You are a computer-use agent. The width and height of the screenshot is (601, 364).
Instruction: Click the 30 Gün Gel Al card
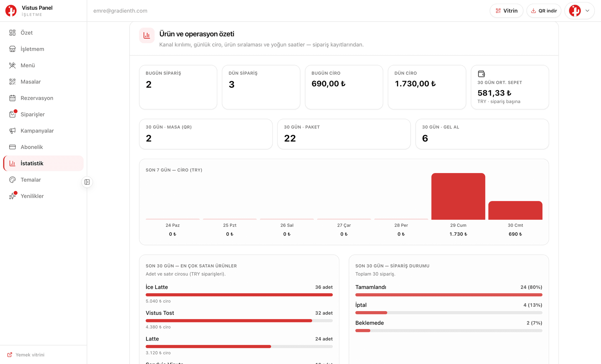482,134
